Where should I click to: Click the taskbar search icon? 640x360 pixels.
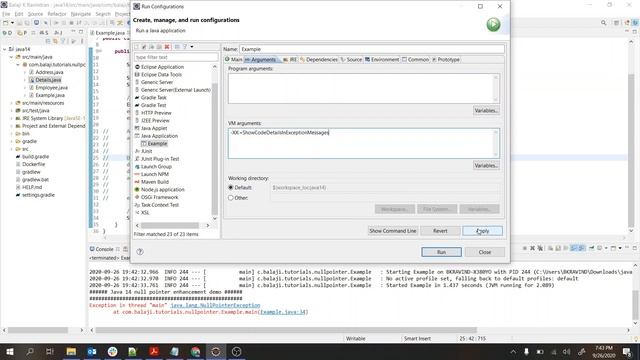(30, 351)
